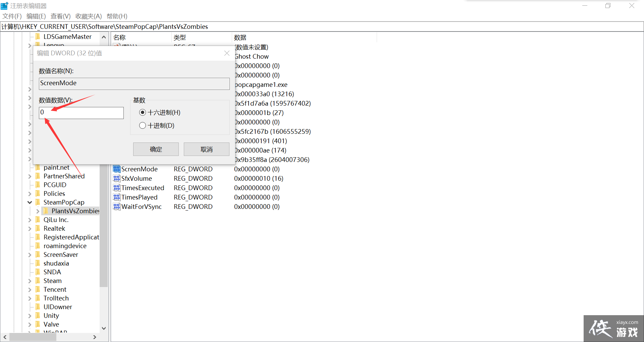Open the 收藏夹(A) menu
644x342 pixels.
(x=89, y=16)
